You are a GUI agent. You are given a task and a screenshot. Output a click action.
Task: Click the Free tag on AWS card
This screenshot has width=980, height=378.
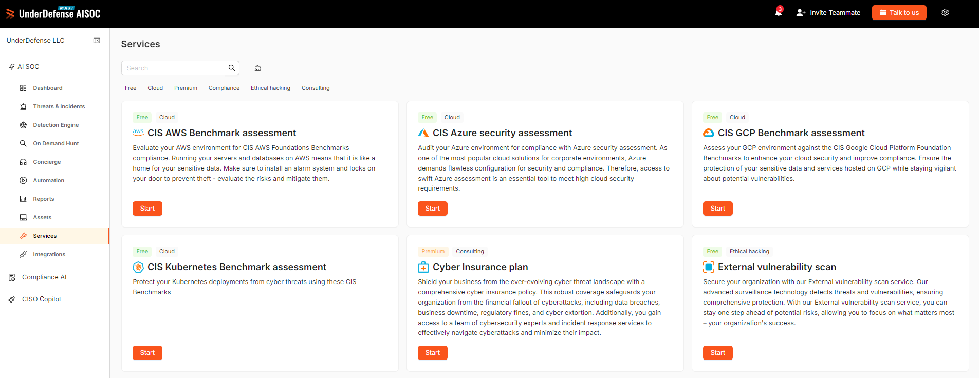click(x=142, y=117)
